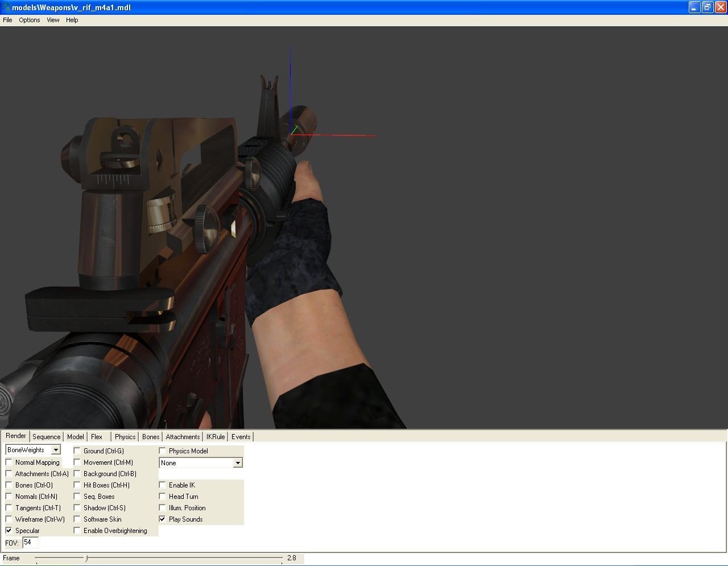The image size is (728, 566).
Task: Click the FOV input field
Action: click(30, 543)
